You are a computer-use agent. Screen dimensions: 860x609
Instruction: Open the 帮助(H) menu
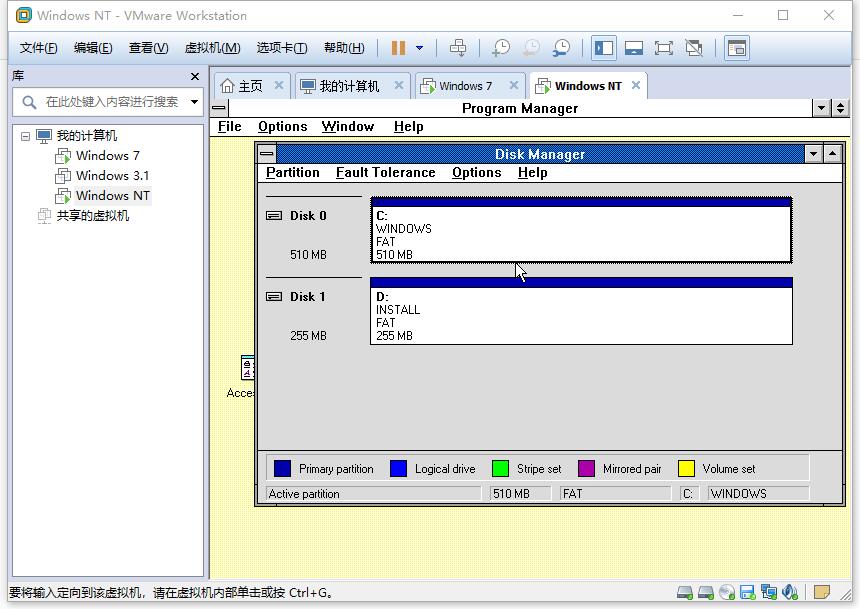click(344, 48)
